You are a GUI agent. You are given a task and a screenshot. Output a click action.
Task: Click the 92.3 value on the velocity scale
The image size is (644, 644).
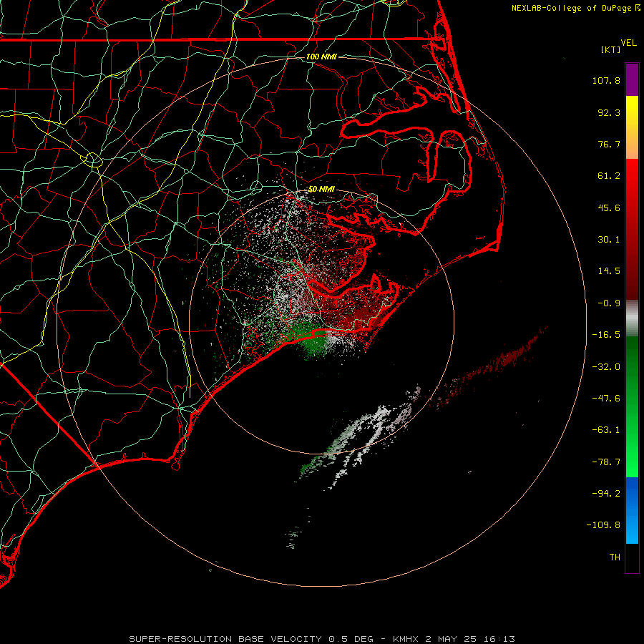click(609, 112)
